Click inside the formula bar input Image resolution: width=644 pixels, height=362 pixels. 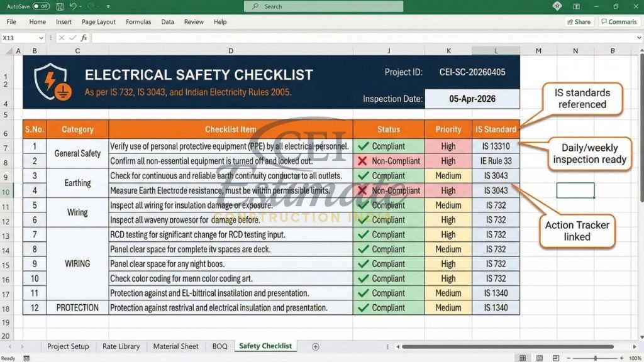point(364,38)
